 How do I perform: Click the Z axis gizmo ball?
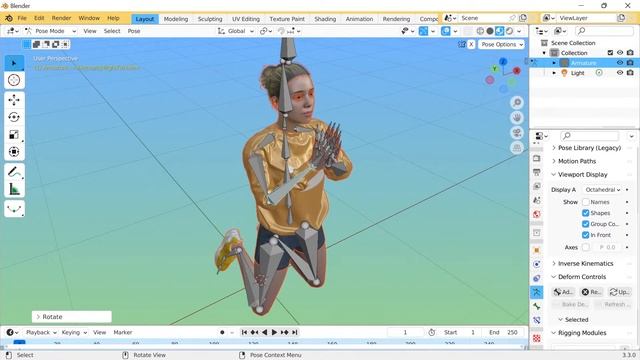[x=503, y=62]
